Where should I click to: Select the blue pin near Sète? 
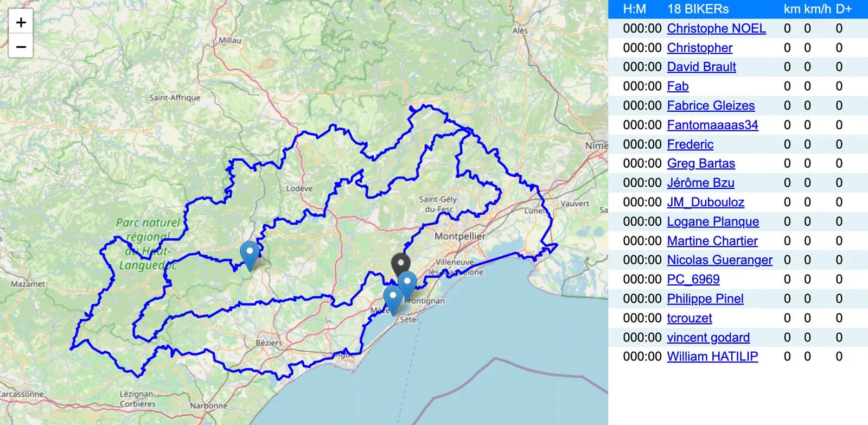(x=393, y=301)
